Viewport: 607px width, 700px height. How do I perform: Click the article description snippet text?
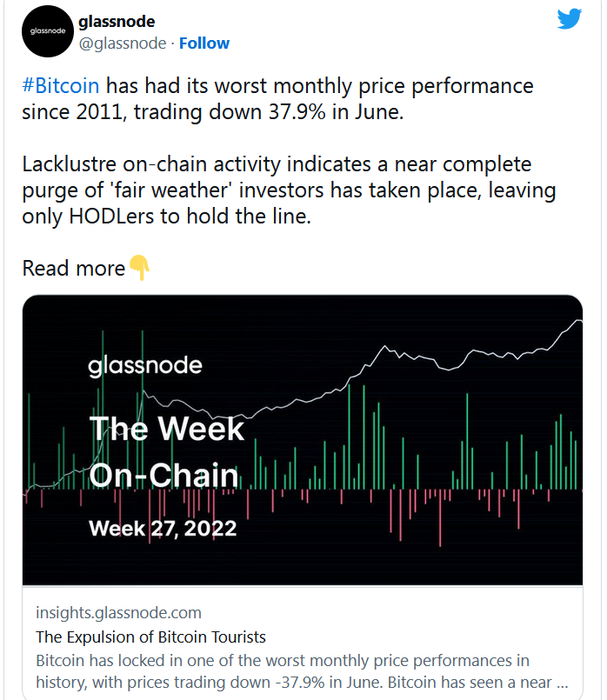coord(302,671)
